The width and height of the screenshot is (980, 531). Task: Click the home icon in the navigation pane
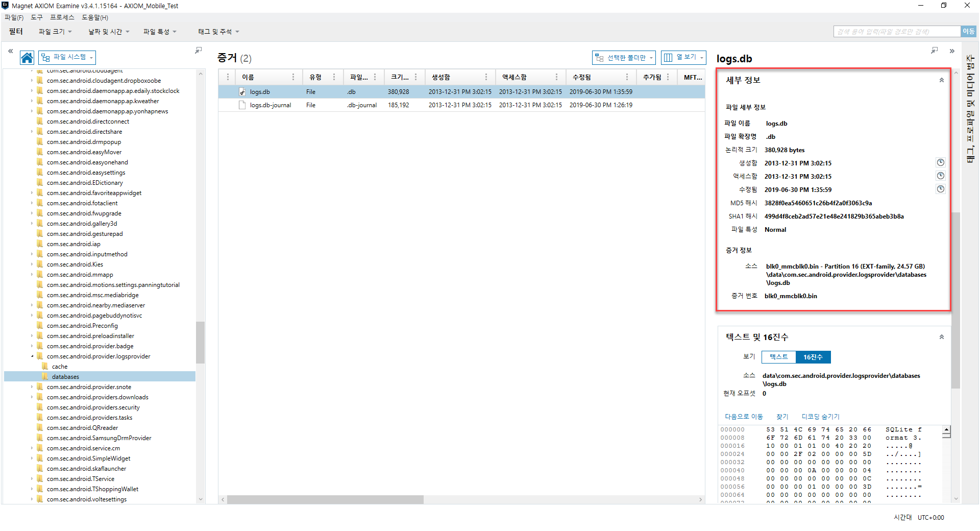(x=27, y=58)
